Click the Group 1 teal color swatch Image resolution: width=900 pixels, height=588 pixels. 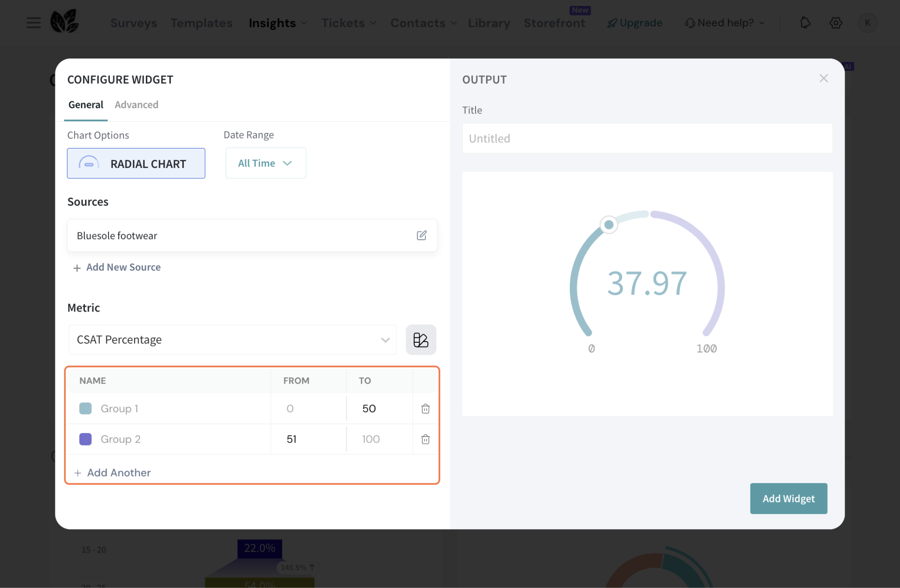(x=85, y=408)
